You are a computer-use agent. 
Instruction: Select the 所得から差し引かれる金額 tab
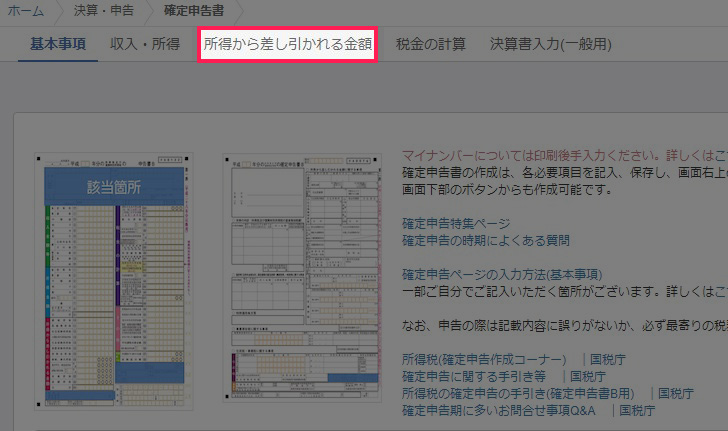coord(287,44)
